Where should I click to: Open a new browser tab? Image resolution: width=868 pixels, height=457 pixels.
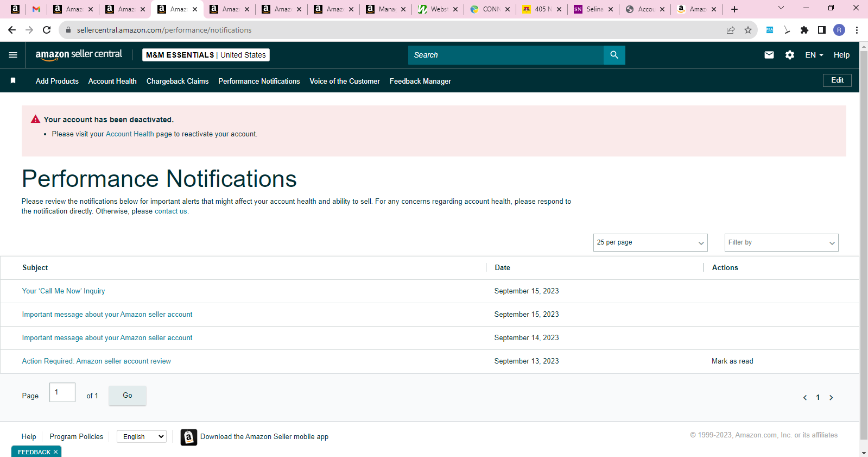tap(734, 9)
